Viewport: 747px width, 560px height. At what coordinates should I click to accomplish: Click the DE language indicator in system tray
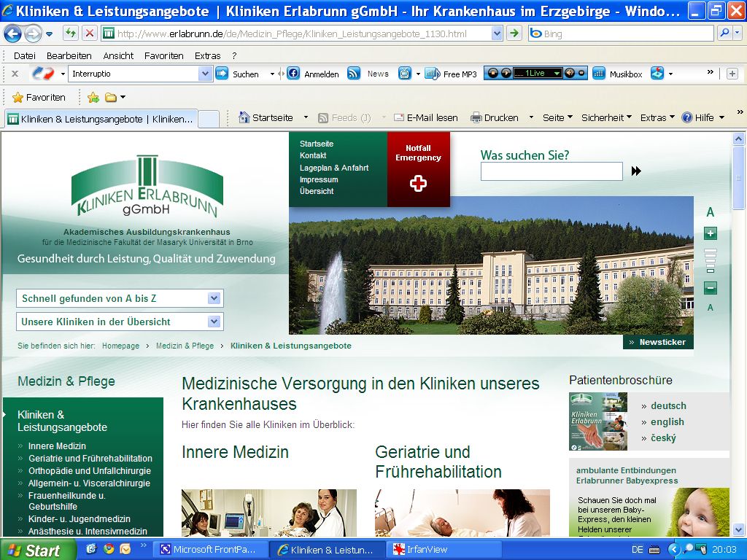pos(637,550)
